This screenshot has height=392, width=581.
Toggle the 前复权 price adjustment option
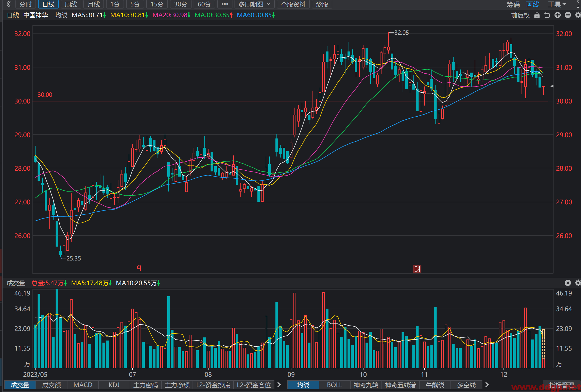pyautogui.click(x=520, y=15)
